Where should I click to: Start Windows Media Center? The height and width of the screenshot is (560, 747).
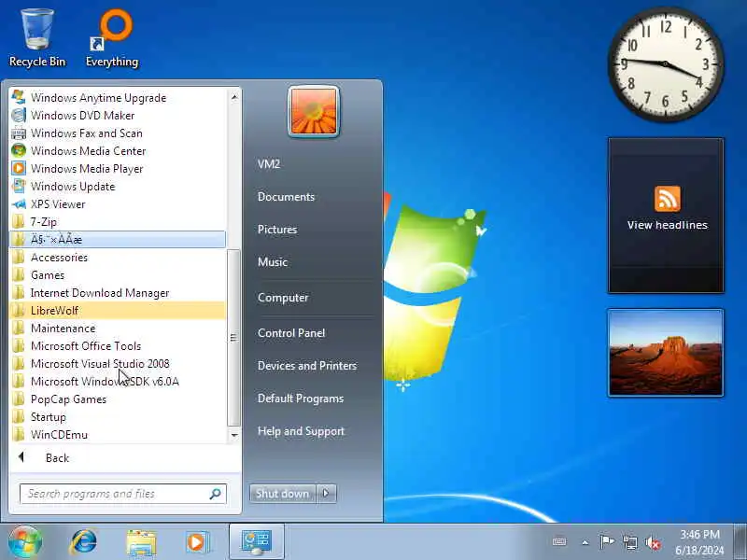coord(118,151)
